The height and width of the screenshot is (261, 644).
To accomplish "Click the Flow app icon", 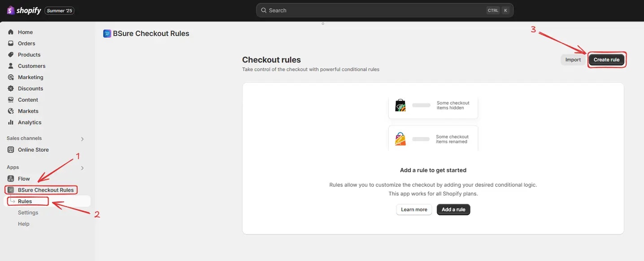I will 11,179.
